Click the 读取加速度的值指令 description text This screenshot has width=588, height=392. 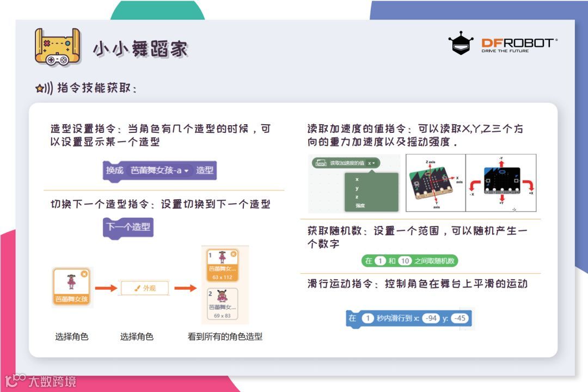(x=415, y=135)
